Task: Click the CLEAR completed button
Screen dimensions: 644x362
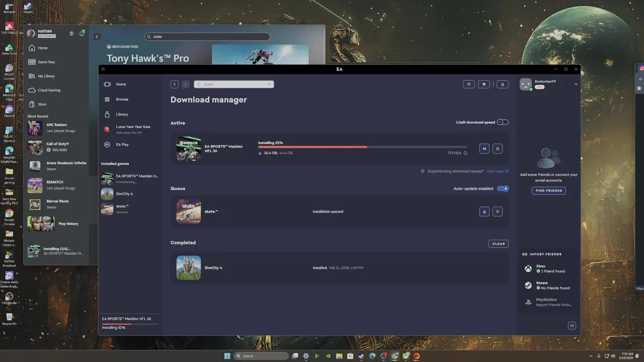Action: pyautogui.click(x=499, y=244)
